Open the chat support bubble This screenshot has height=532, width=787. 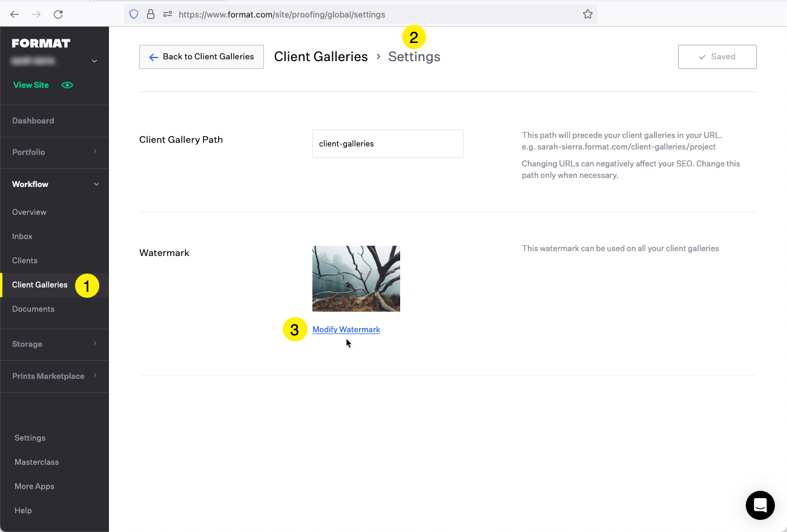point(760,505)
